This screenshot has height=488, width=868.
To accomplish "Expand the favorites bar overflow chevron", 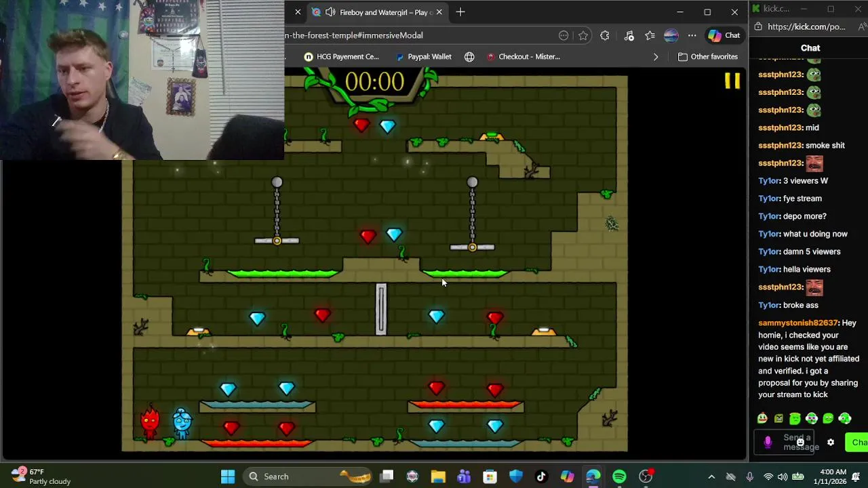I will (656, 56).
